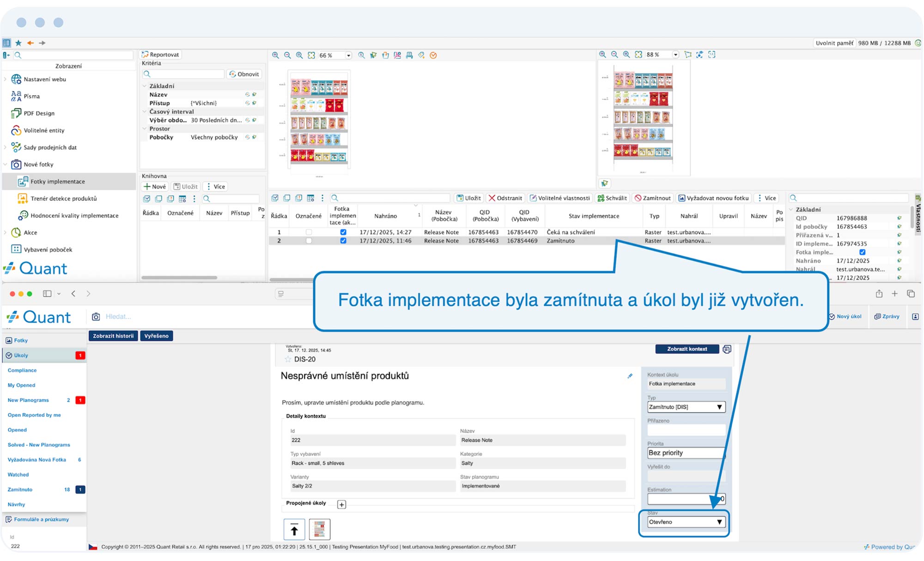Screen dimensions: 924x561
Task: Toggle Fotka implementace checkbox in row 1
Action: 343,232
